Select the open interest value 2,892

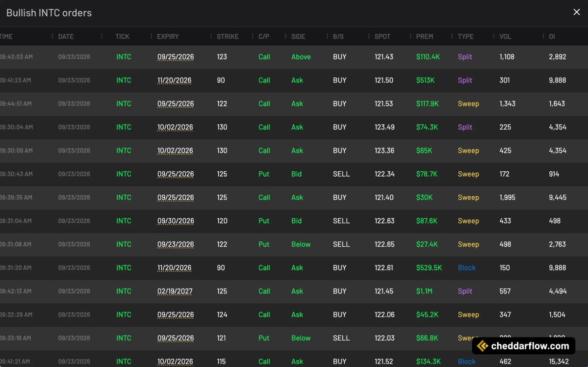[x=558, y=56]
